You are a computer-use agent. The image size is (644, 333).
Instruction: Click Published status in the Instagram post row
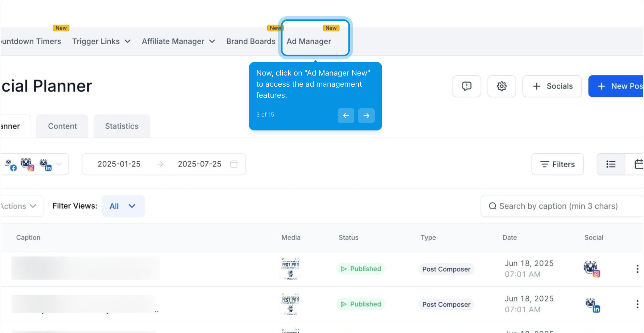click(x=361, y=269)
